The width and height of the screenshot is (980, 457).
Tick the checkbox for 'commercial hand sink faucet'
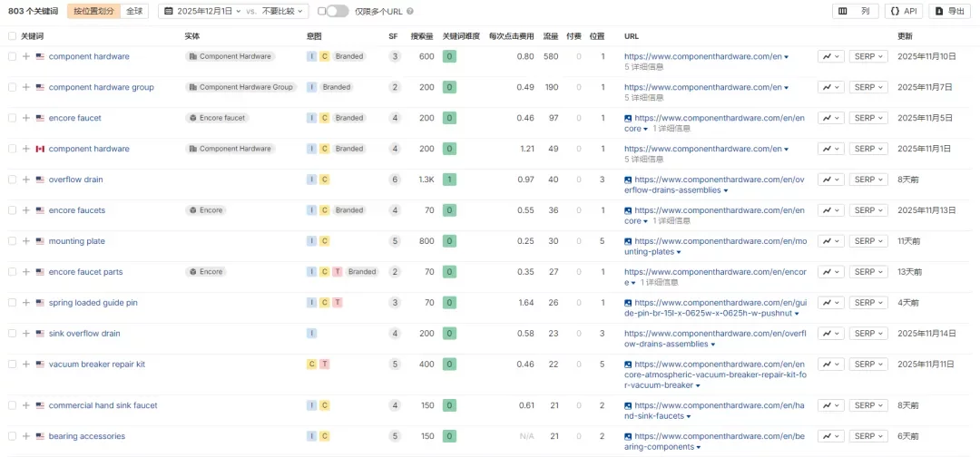coord(12,406)
